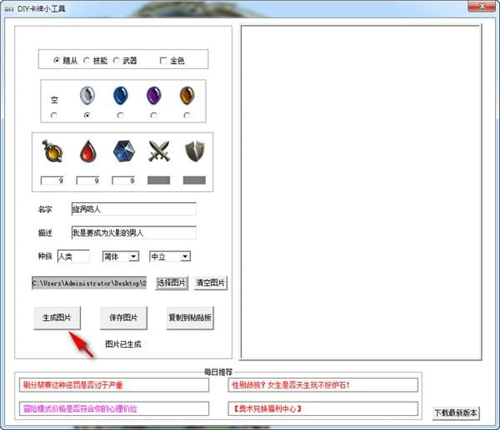Image resolution: width=500 pixels, height=430 pixels.
Task: Click the 名字 name input field
Action: pos(134,209)
